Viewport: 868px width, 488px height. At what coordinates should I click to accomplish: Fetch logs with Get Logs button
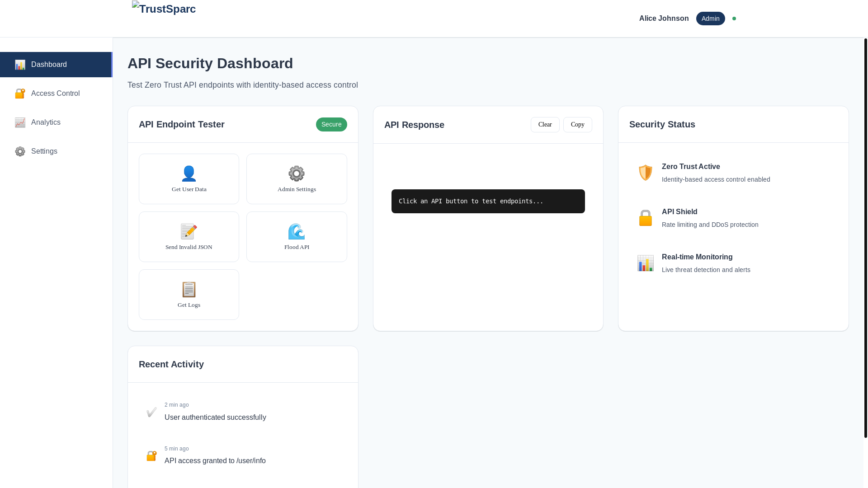(x=189, y=295)
